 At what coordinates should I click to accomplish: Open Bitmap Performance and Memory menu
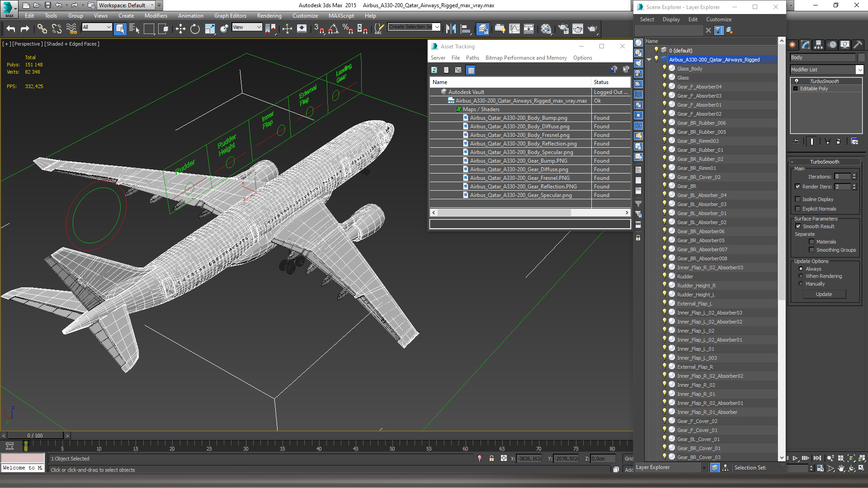[526, 58]
